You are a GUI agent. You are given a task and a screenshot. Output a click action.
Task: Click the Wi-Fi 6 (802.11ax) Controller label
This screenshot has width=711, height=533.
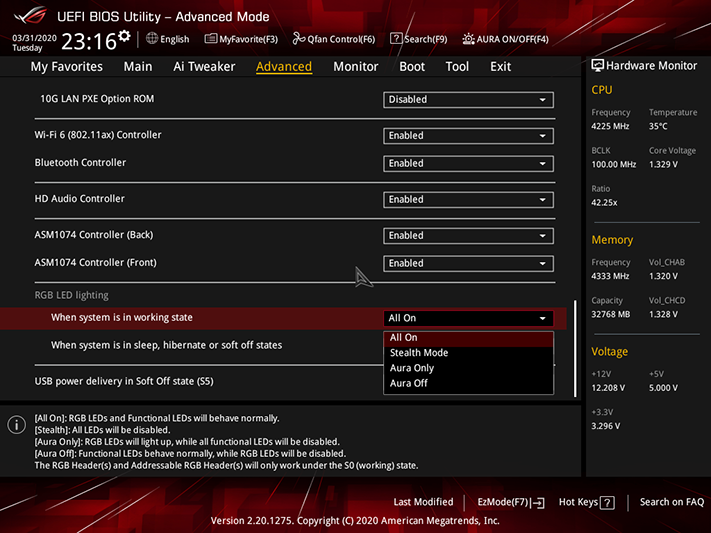[98, 135]
